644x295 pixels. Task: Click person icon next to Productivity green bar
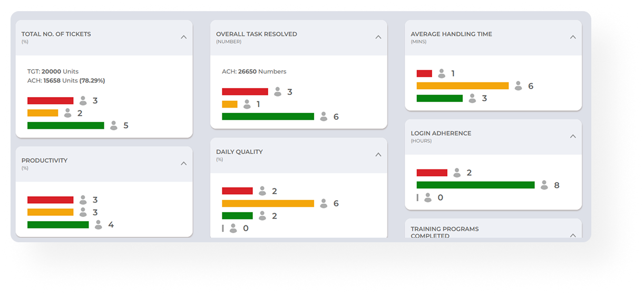(x=99, y=225)
